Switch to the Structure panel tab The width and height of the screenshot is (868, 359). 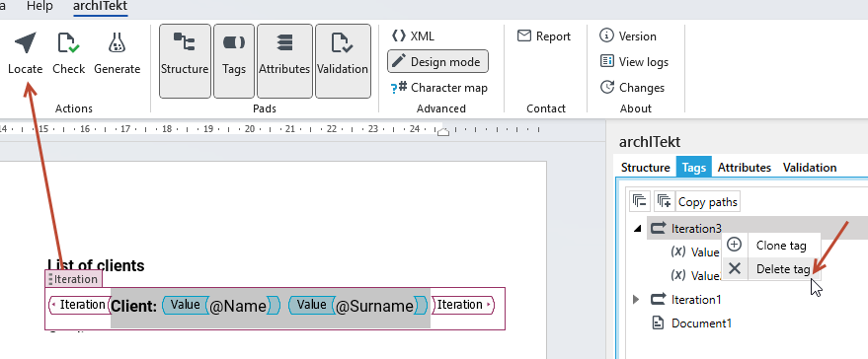click(x=646, y=168)
